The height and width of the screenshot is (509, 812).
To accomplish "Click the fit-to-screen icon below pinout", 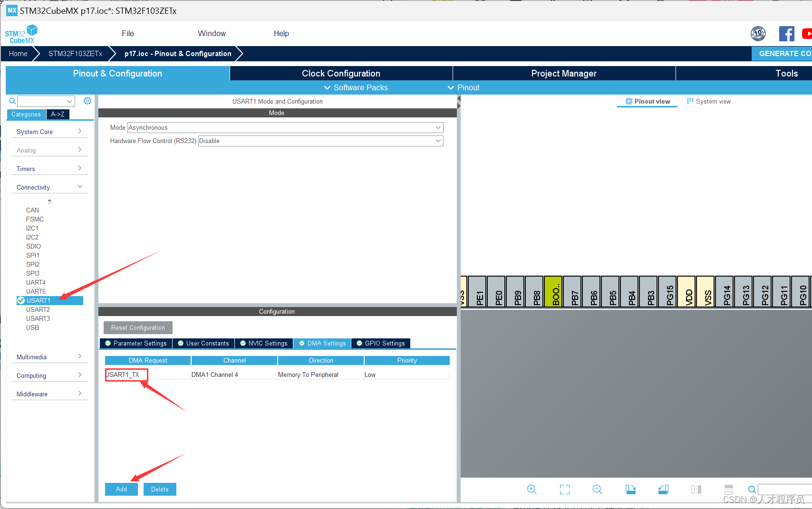I will pyautogui.click(x=565, y=489).
